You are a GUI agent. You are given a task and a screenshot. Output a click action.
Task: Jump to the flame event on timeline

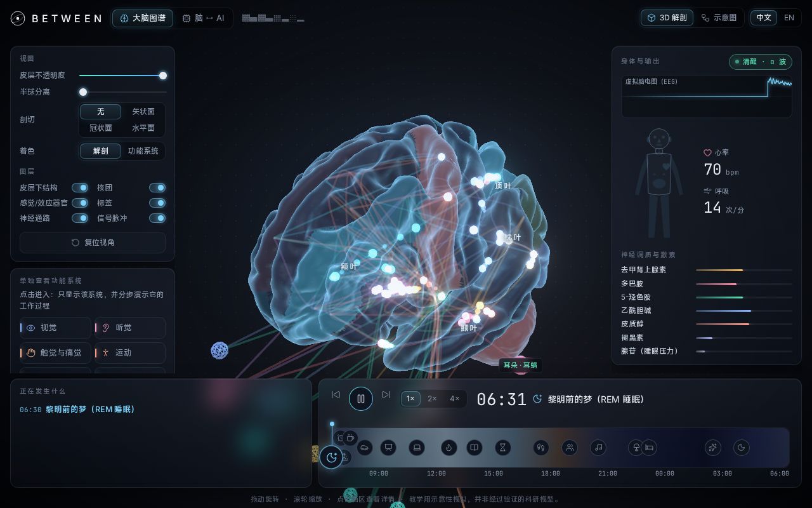coord(449,448)
